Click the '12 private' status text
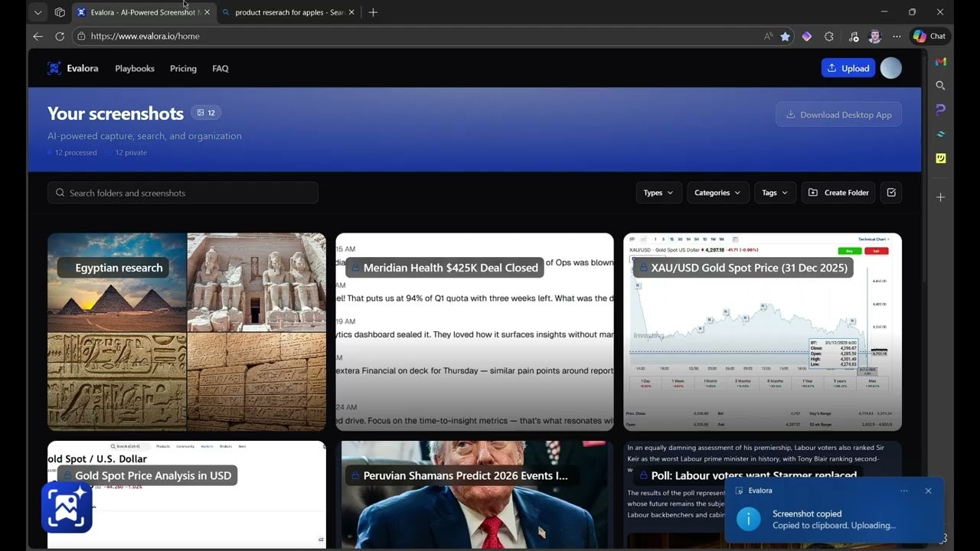The height and width of the screenshot is (551, 980). [x=131, y=152]
